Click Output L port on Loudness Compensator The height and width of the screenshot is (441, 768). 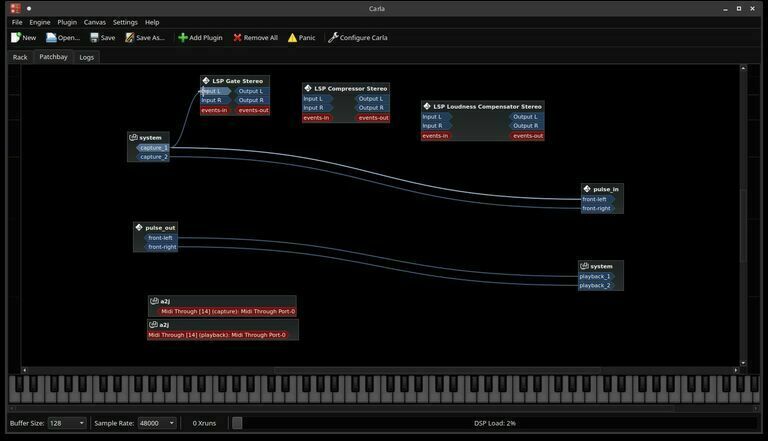tap(526, 117)
